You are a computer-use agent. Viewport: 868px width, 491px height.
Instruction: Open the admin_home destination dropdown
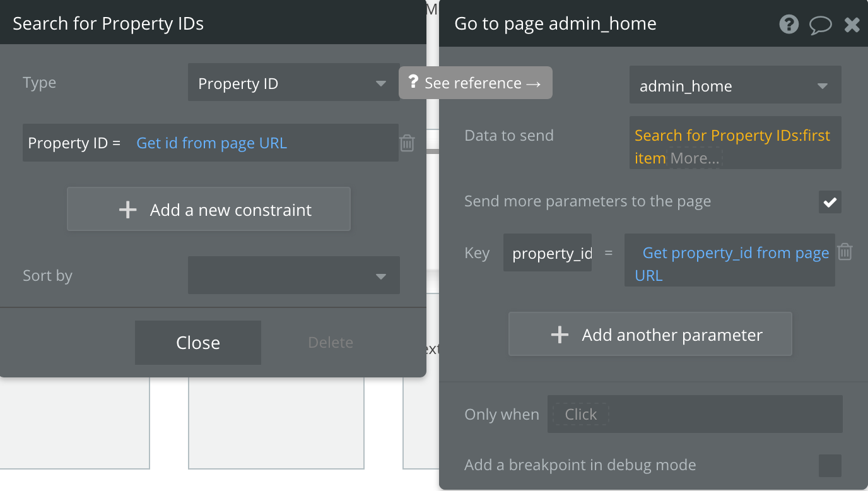coord(735,86)
